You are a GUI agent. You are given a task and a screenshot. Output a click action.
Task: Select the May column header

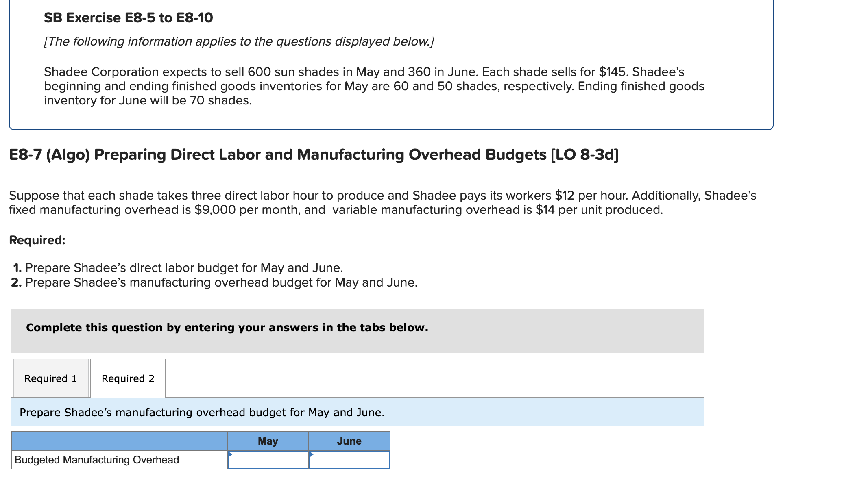click(268, 441)
